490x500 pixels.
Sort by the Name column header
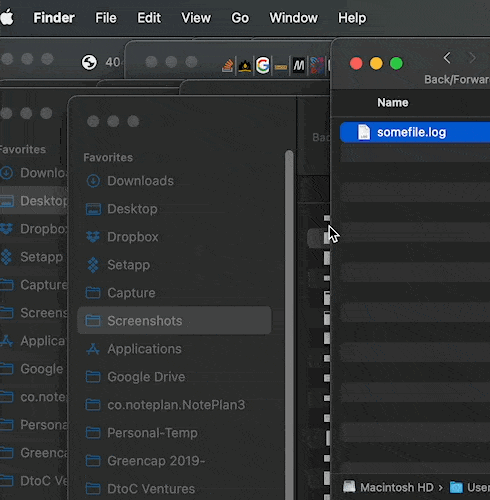[393, 103]
